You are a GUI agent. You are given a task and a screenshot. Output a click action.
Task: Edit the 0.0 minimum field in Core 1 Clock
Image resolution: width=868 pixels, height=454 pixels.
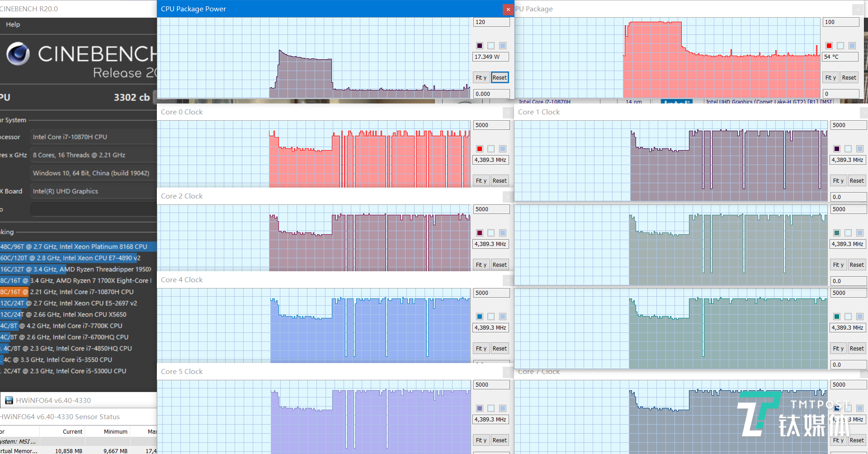[x=849, y=197]
